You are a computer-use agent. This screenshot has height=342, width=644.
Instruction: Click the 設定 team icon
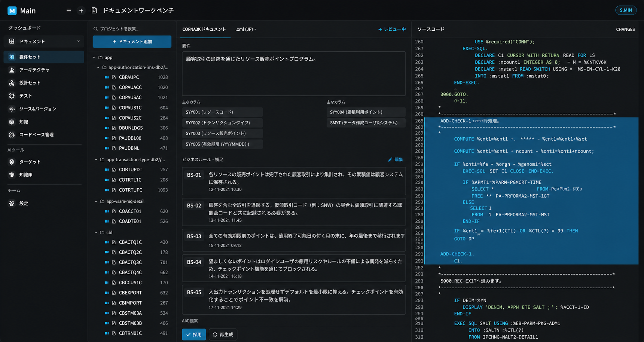point(12,204)
